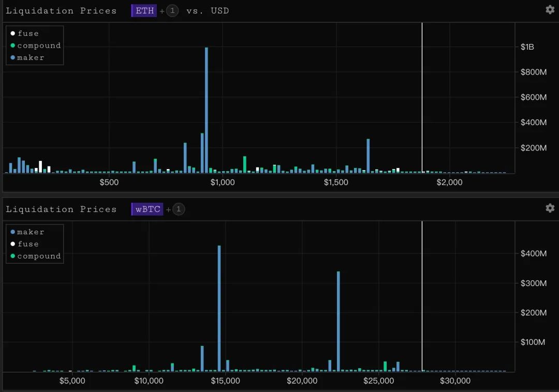Click the tallest maker bar near $1,000 in ETH chart

[207, 110]
